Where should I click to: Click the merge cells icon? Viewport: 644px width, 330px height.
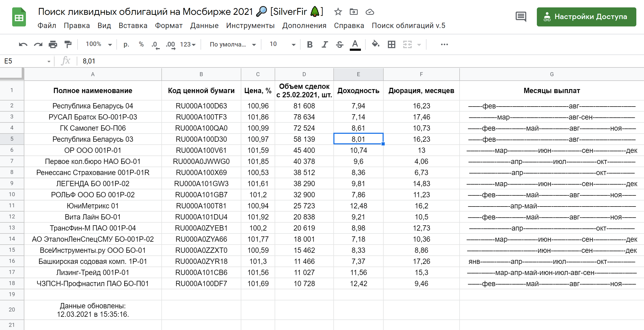point(407,44)
